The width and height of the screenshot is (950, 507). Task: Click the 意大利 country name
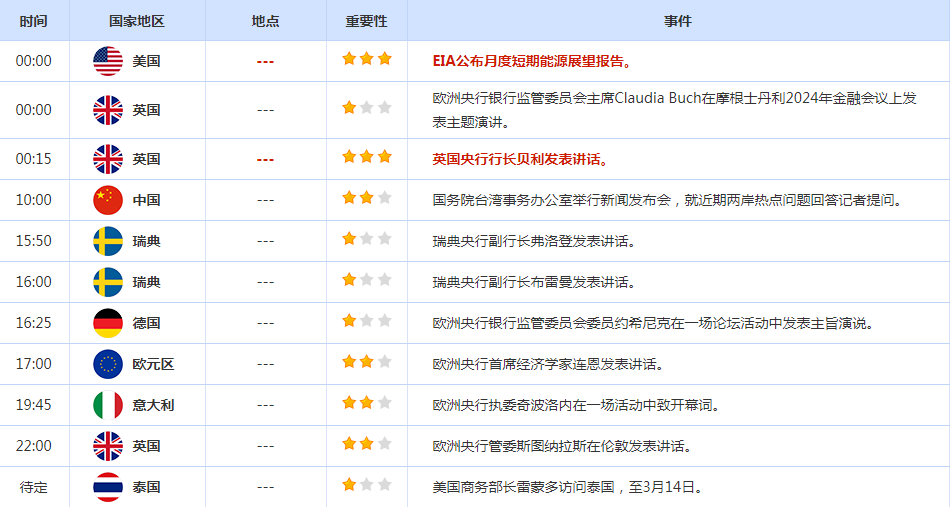153,405
